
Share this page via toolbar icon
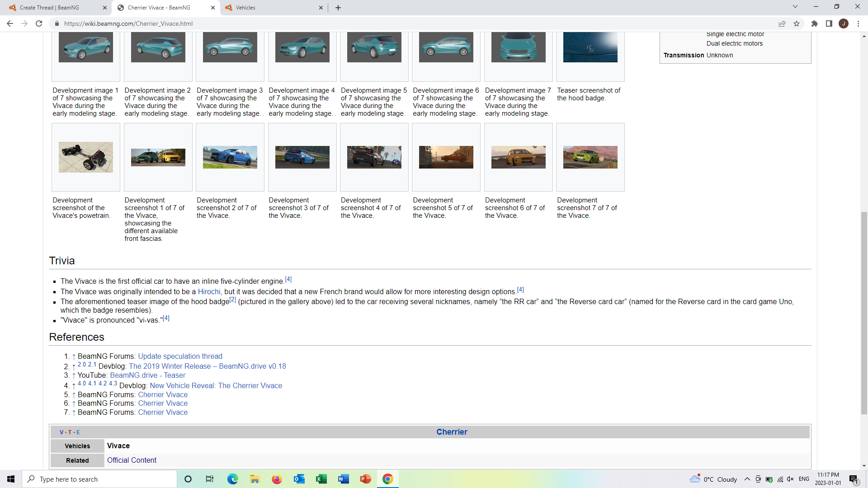coord(782,23)
